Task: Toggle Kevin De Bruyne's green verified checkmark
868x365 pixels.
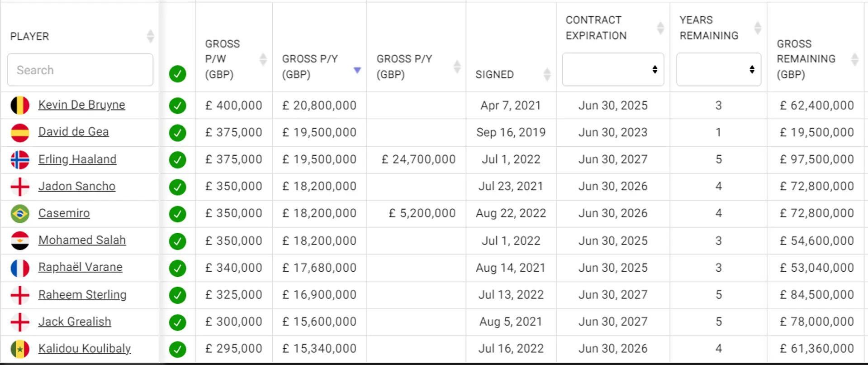Action: (177, 105)
